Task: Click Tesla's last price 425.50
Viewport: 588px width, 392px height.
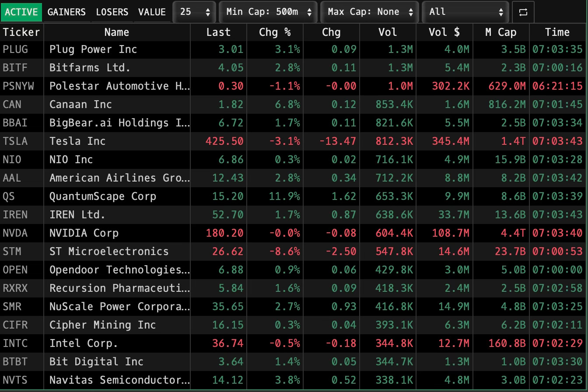Action: [x=224, y=141]
